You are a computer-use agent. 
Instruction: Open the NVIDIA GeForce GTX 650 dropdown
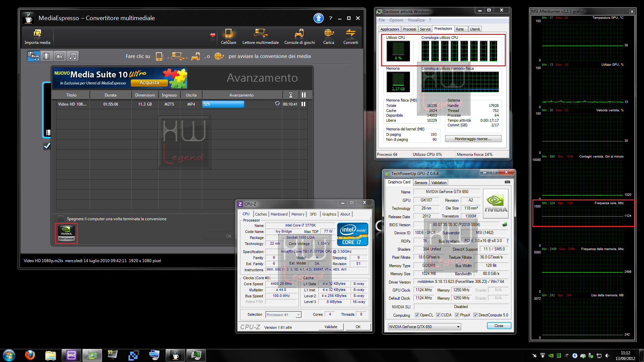click(x=424, y=327)
